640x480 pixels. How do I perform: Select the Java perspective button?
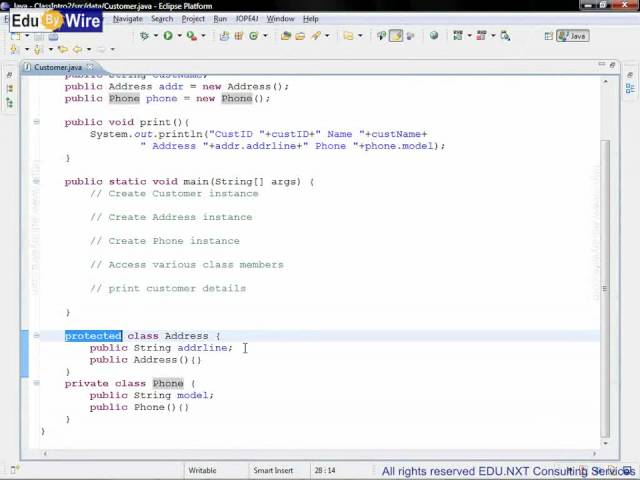click(x=573, y=36)
